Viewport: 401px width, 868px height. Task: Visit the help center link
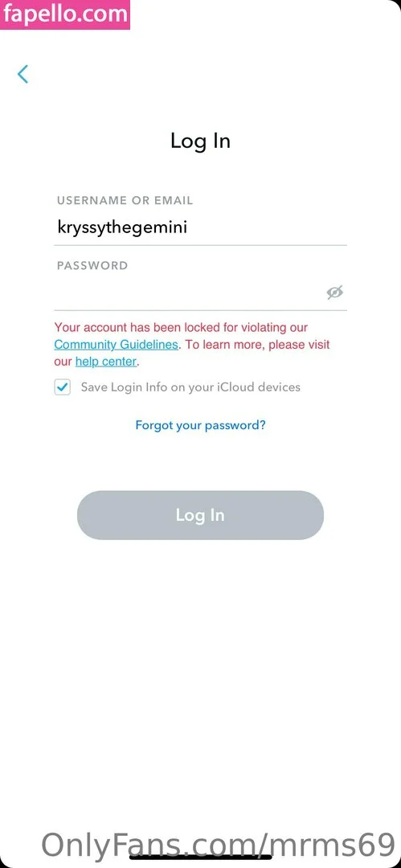click(x=106, y=362)
